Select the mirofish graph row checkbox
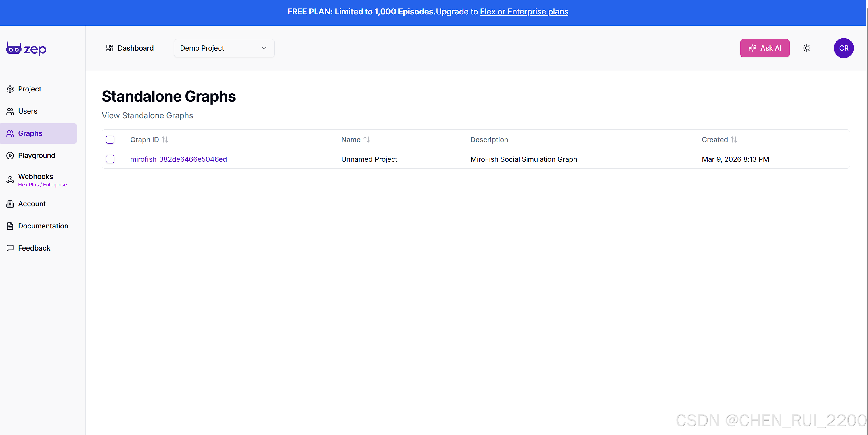The width and height of the screenshot is (868, 435). (110, 159)
